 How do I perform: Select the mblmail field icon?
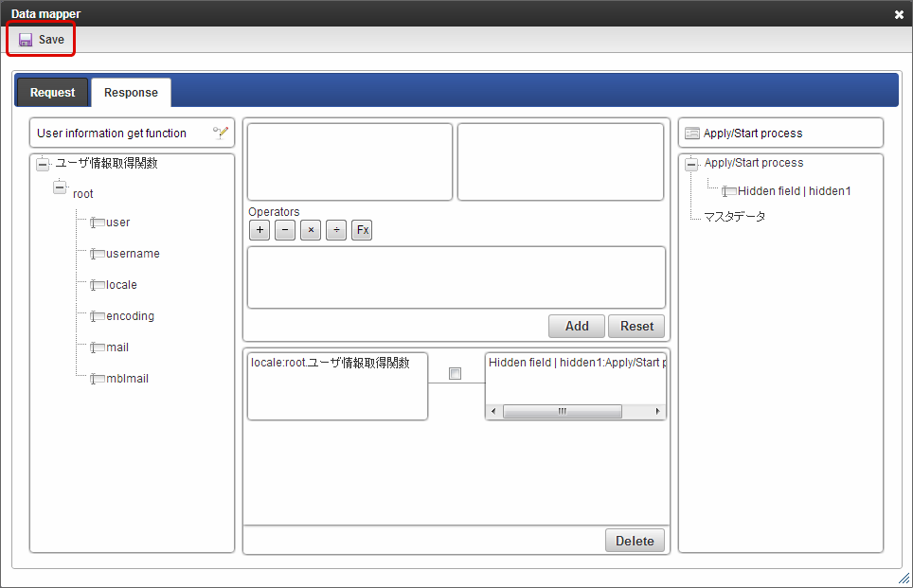[x=98, y=379]
